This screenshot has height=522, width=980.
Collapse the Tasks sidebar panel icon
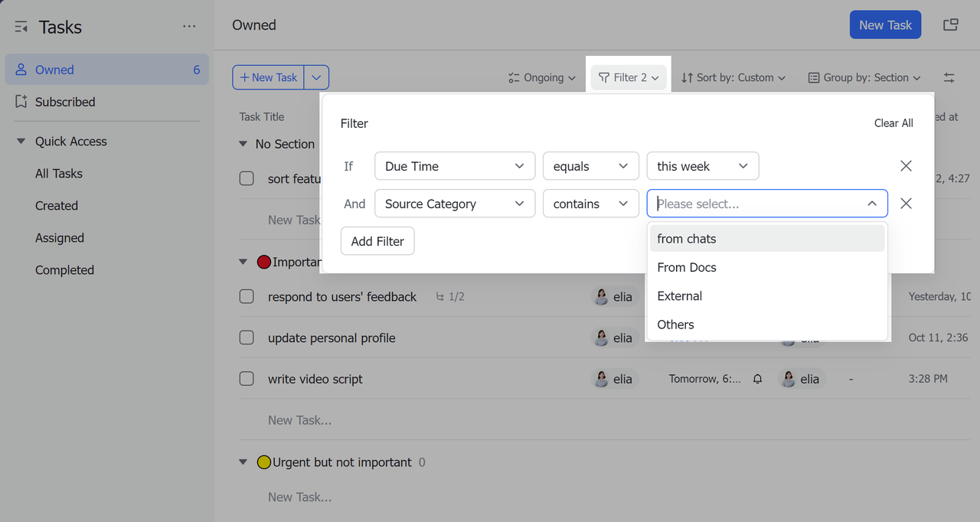tap(21, 28)
